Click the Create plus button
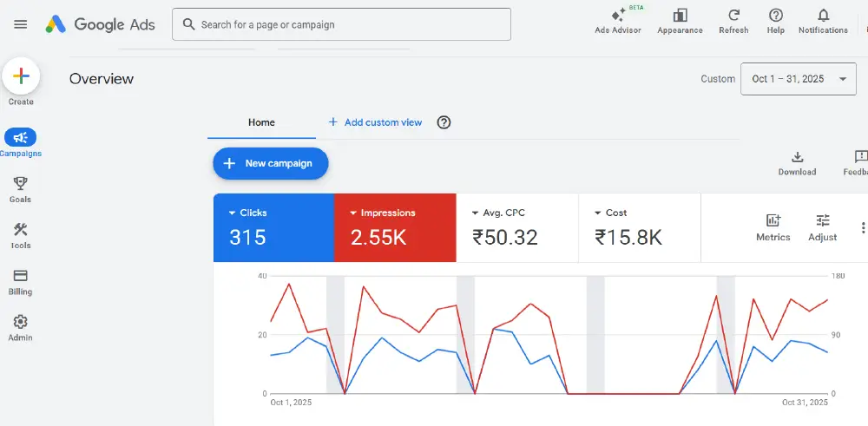The width and height of the screenshot is (868, 426). tap(22, 76)
